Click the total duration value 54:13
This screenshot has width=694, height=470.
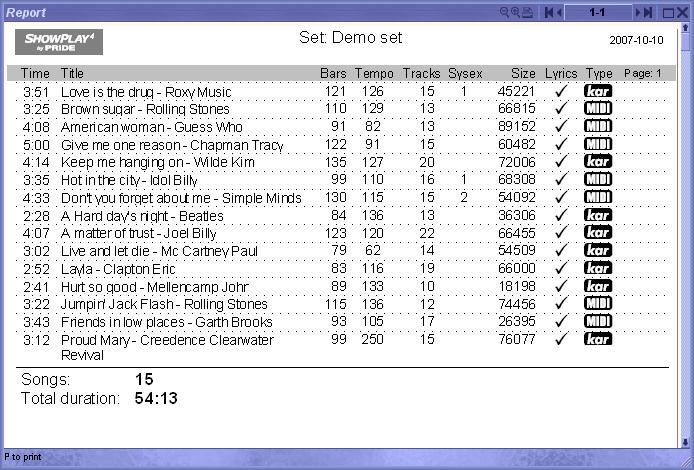click(x=156, y=398)
